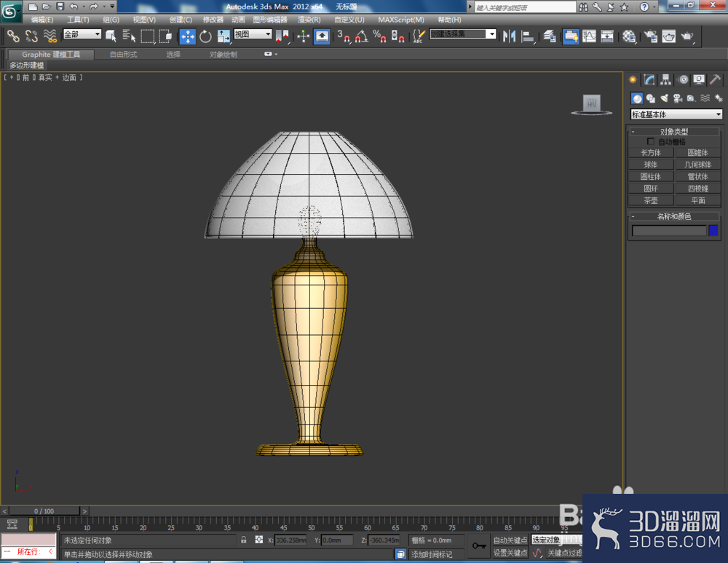Open the 渲染(R) menu
728x563 pixels.
click(x=309, y=20)
